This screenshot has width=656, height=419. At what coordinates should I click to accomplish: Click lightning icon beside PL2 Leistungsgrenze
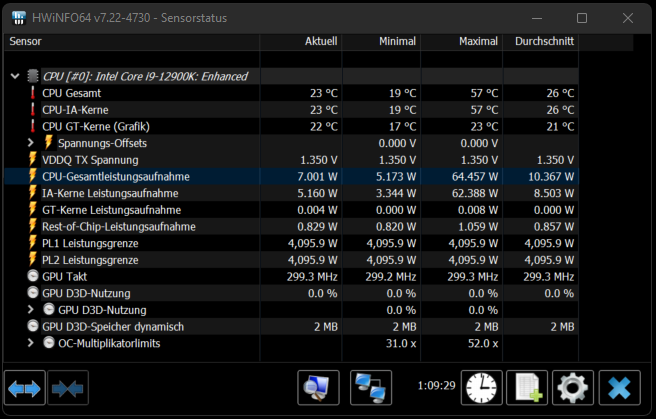(x=33, y=260)
